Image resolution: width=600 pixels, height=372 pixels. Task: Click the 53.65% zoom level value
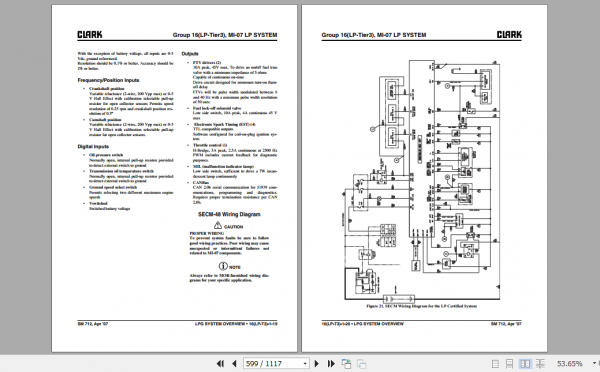click(570, 363)
